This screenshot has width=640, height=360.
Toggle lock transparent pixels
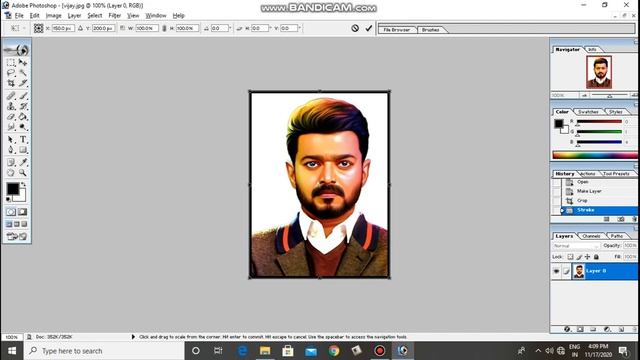(571, 257)
